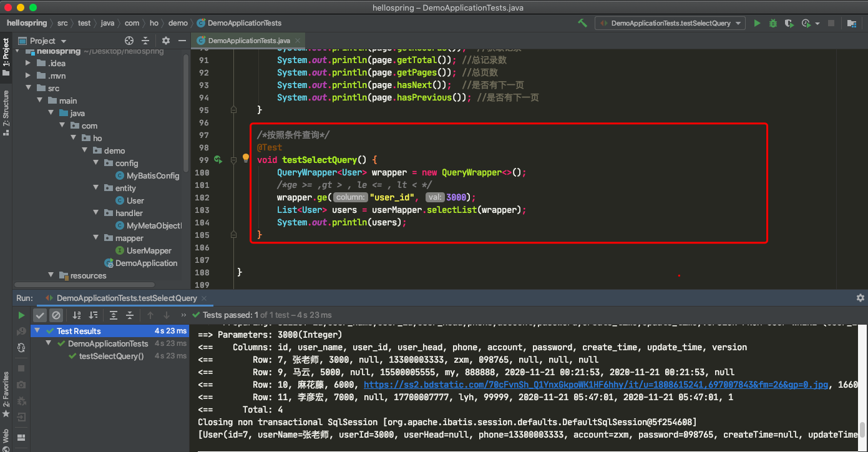Go to the next failed test arrow
The height and width of the screenshot is (452, 868).
(x=167, y=315)
